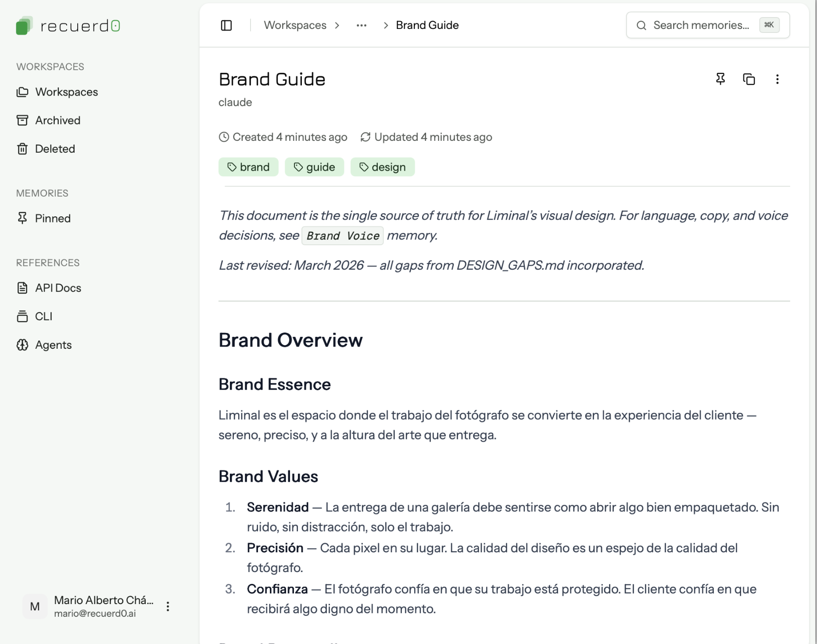Viewport: 817px width, 644px height.
Task: Click the 'brand' tag
Action: click(248, 167)
